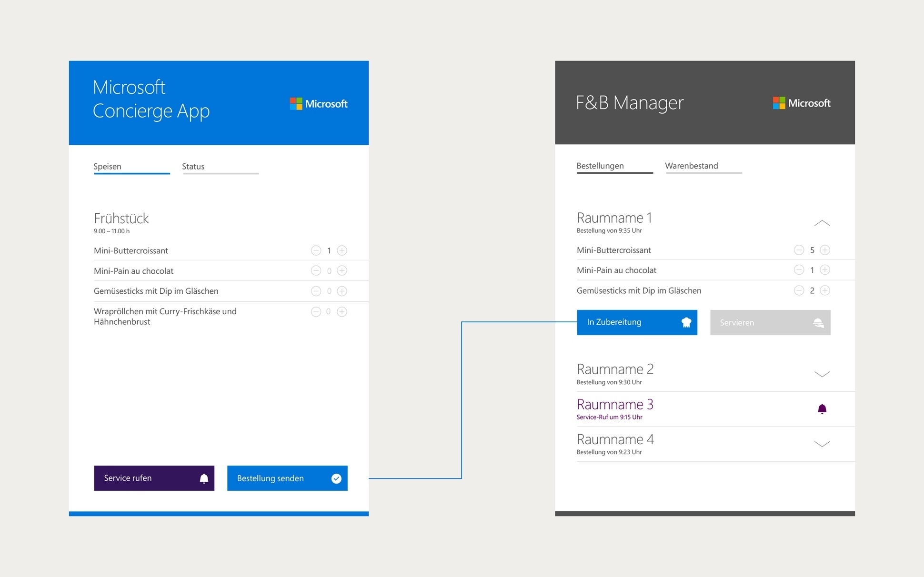
Task: Select the Speisen tab
Action: tap(107, 166)
